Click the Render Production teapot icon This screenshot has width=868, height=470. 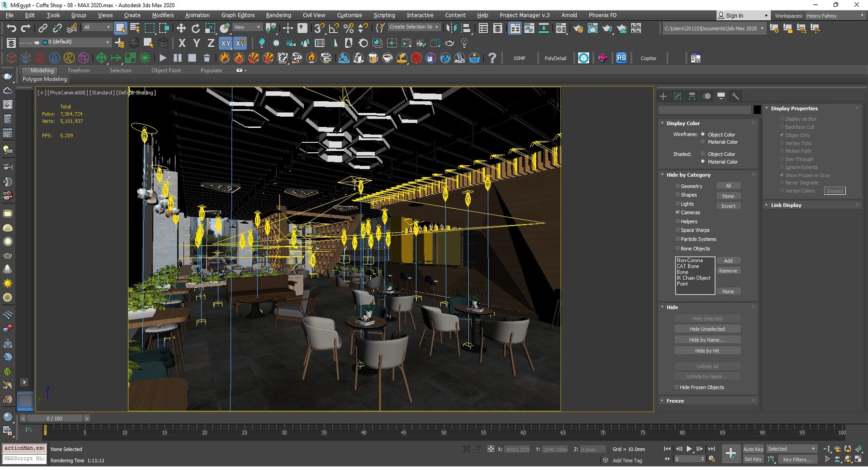point(607,28)
